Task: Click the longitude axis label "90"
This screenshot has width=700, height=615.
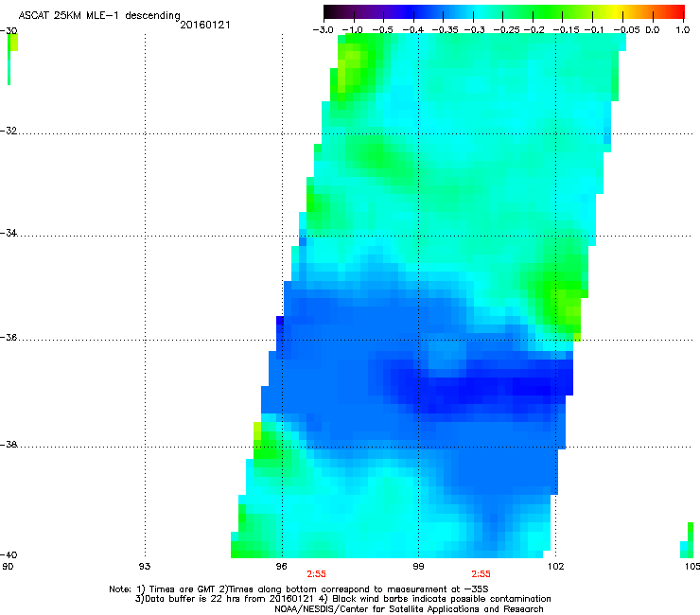Action: (x=8, y=567)
